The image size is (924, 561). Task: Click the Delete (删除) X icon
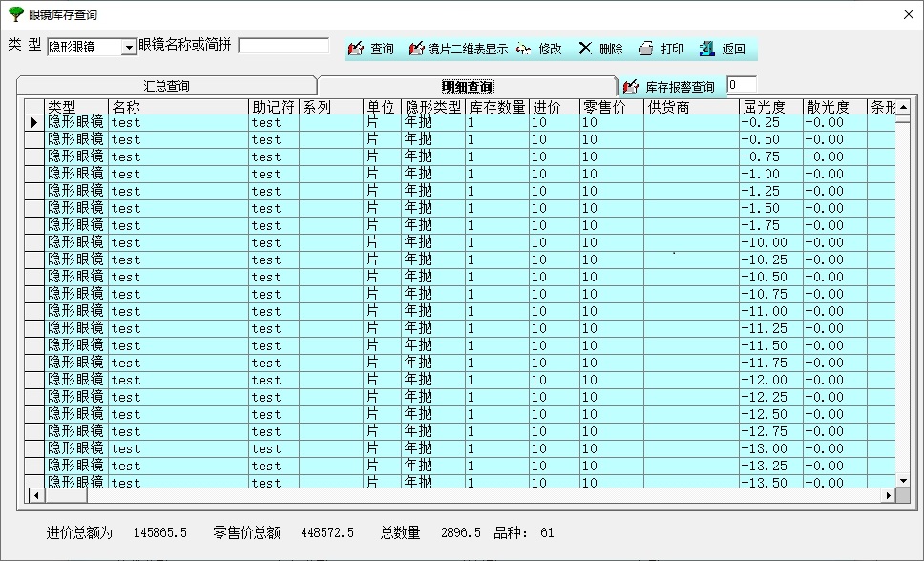586,49
